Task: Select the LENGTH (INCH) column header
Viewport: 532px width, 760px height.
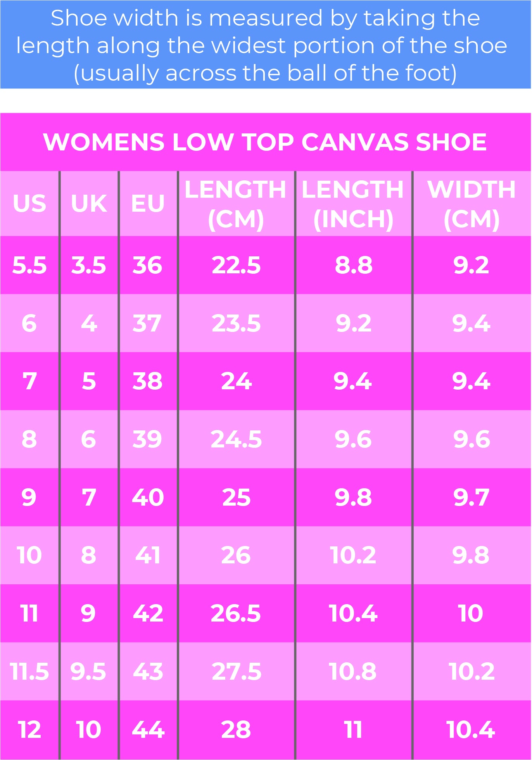Action: point(354,204)
